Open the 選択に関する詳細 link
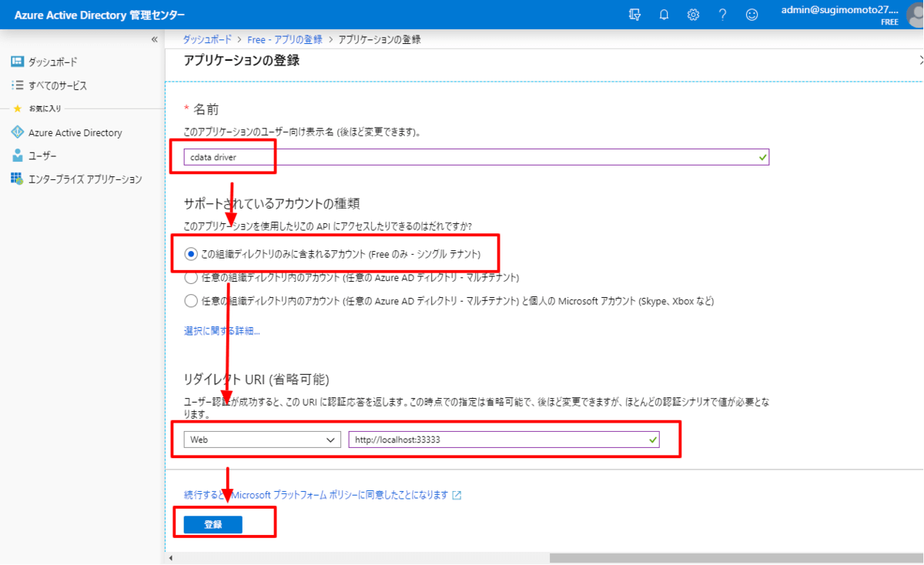This screenshot has height=565, width=924. tap(222, 331)
